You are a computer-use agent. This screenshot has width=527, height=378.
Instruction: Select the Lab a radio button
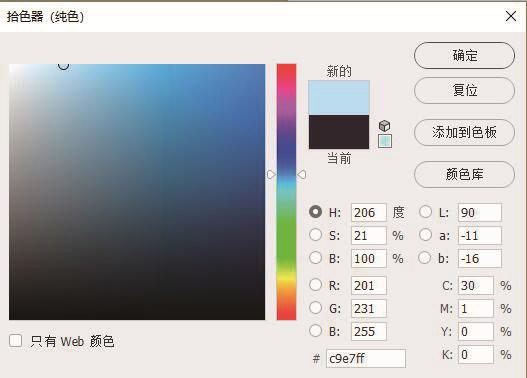point(425,235)
